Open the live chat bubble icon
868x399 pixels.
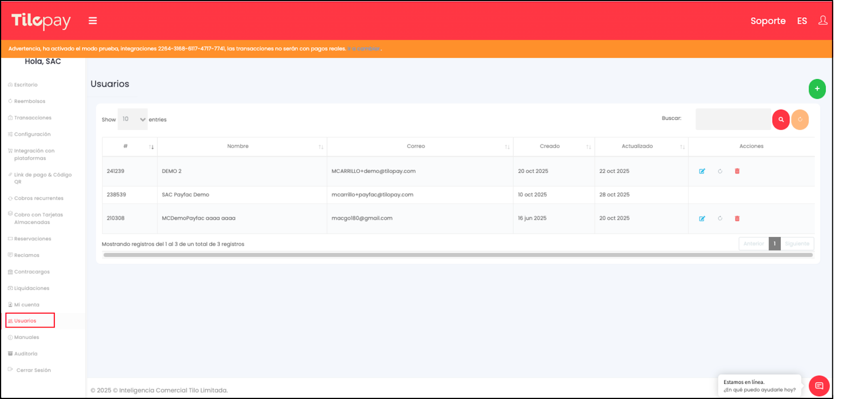pyautogui.click(x=819, y=386)
